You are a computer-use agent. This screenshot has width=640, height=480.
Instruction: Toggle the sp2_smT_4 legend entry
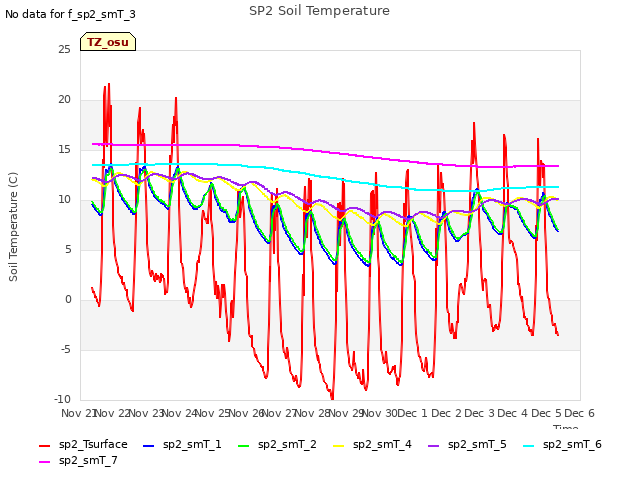(x=372, y=444)
